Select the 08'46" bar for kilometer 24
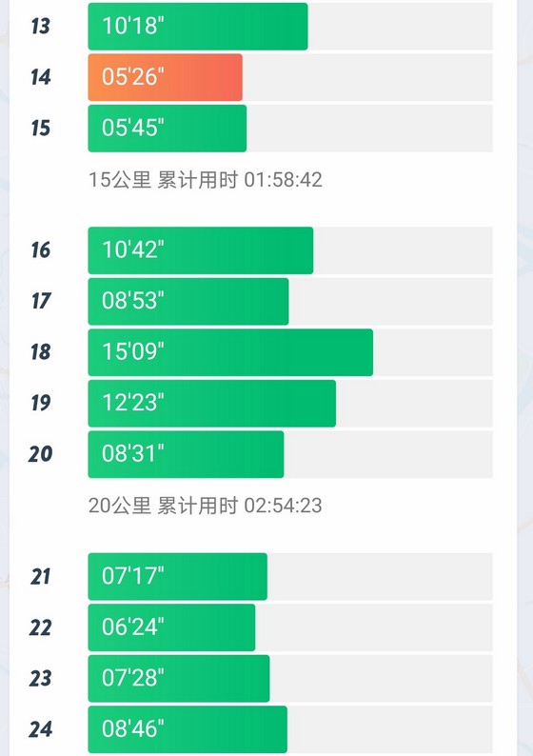 (188, 729)
